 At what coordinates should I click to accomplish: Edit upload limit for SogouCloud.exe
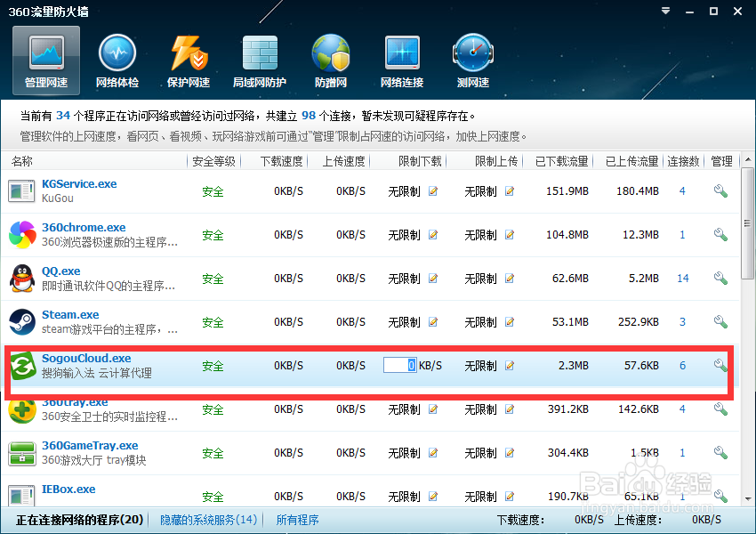coord(509,366)
